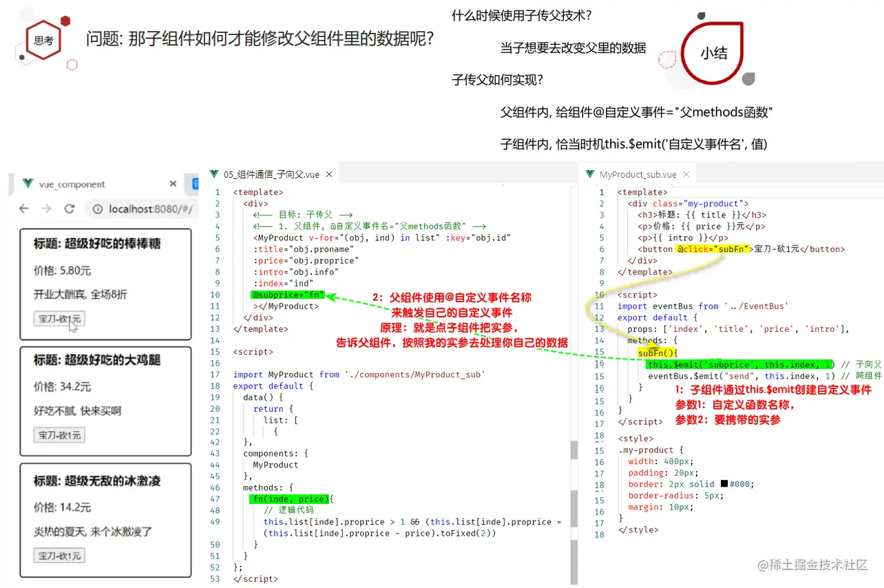Click 宝刀-砍1元 on the 冰激凌 card
This screenshot has width=884, height=588.
(59, 556)
